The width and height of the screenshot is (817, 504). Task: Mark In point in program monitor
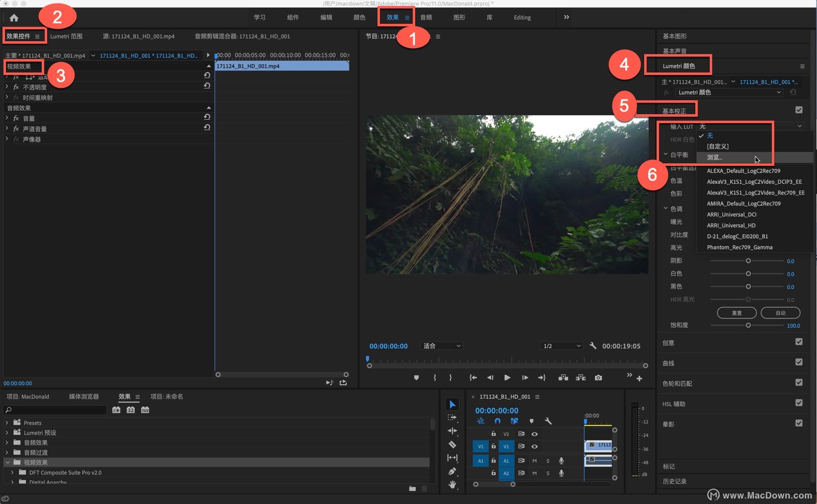(x=435, y=378)
